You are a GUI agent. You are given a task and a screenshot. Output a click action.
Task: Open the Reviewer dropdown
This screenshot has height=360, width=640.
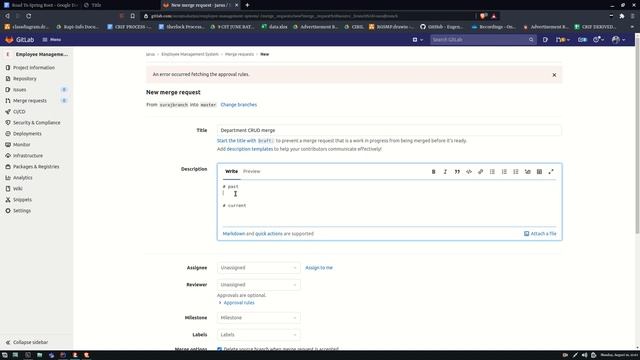pyautogui.click(x=258, y=284)
